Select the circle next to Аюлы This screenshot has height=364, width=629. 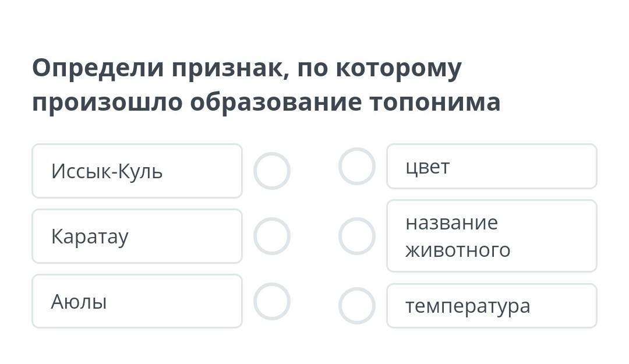[272, 302]
